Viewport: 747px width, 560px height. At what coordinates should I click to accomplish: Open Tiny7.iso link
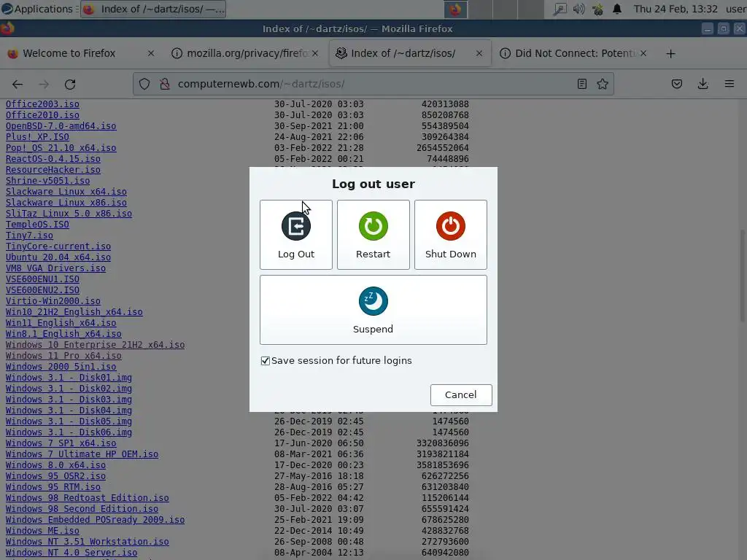click(29, 236)
